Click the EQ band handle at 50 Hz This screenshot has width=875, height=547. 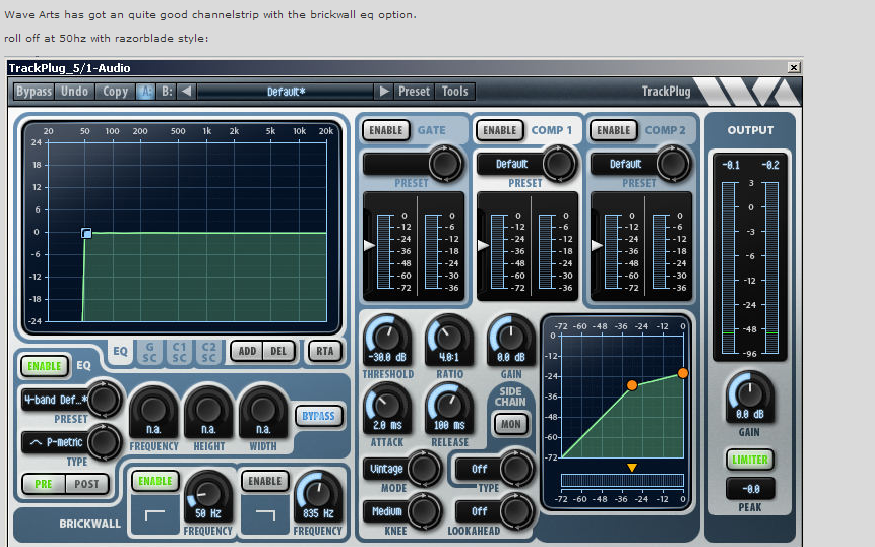[x=86, y=233]
